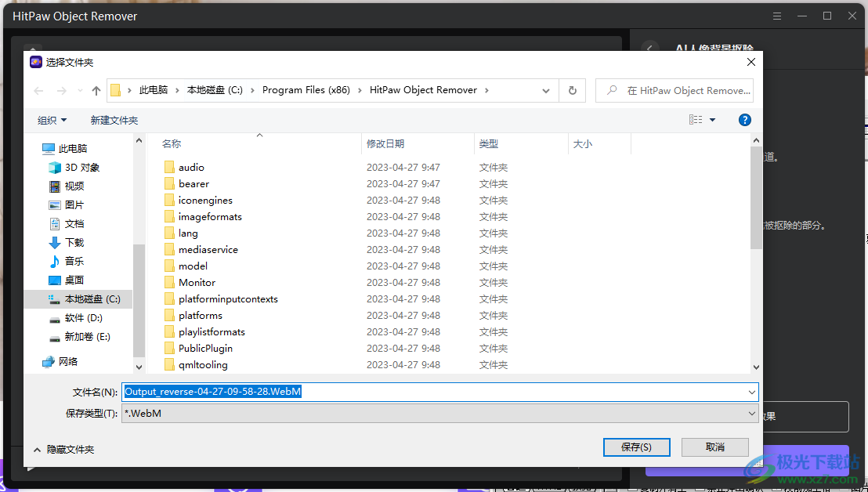The height and width of the screenshot is (492, 868).
Task: Open the 组织 menu
Action: [52, 120]
